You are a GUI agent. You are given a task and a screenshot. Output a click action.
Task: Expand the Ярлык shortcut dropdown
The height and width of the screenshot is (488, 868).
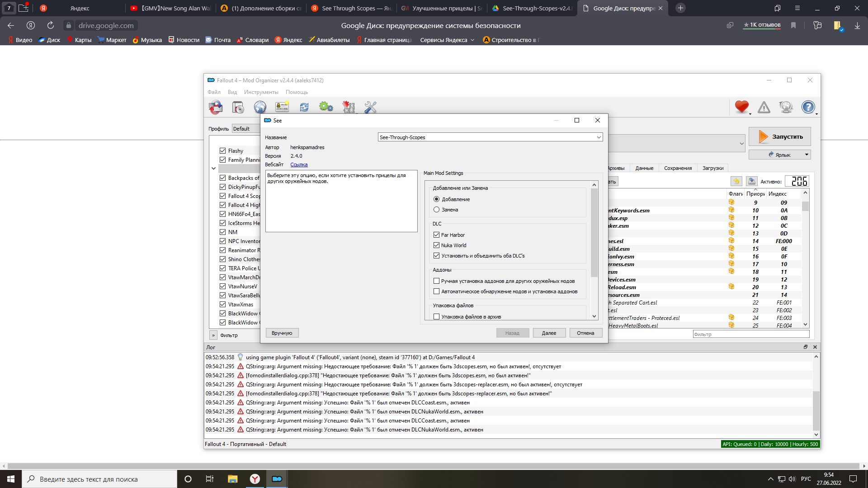pyautogui.click(x=806, y=155)
